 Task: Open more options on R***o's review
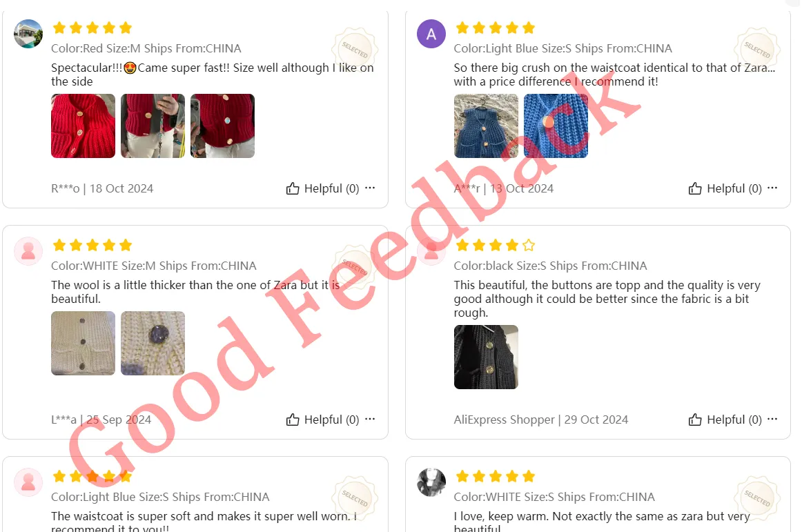[371, 188]
